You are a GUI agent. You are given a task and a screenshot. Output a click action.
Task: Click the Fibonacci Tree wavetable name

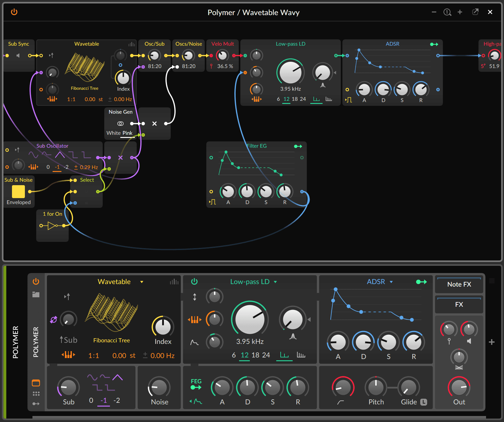112,340
